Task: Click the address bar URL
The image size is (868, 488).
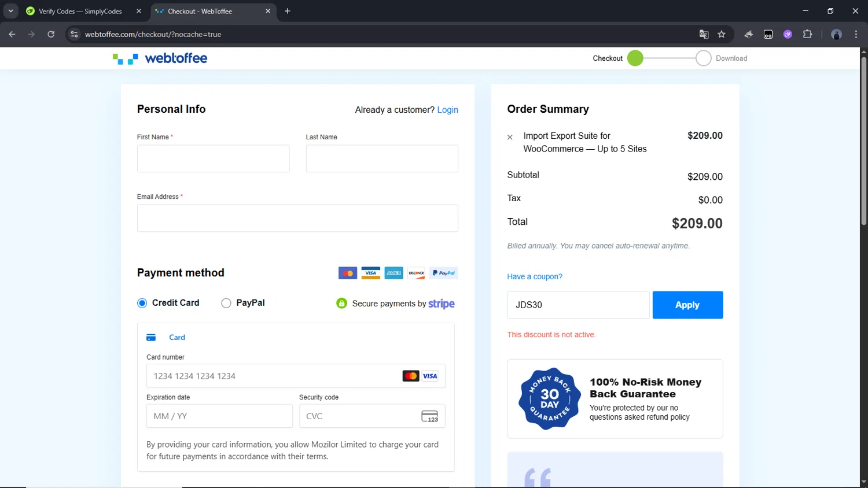Action: (153, 34)
